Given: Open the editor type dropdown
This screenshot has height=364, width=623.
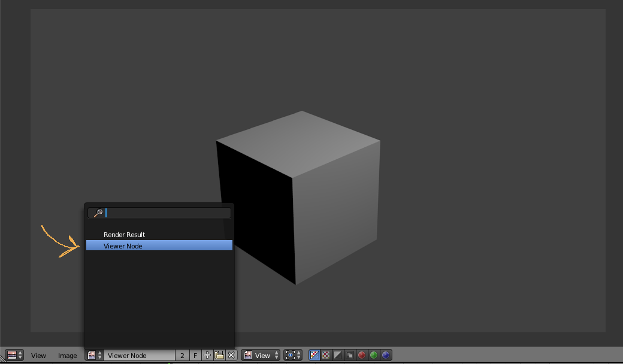Looking at the screenshot, I should [x=11, y=355].
